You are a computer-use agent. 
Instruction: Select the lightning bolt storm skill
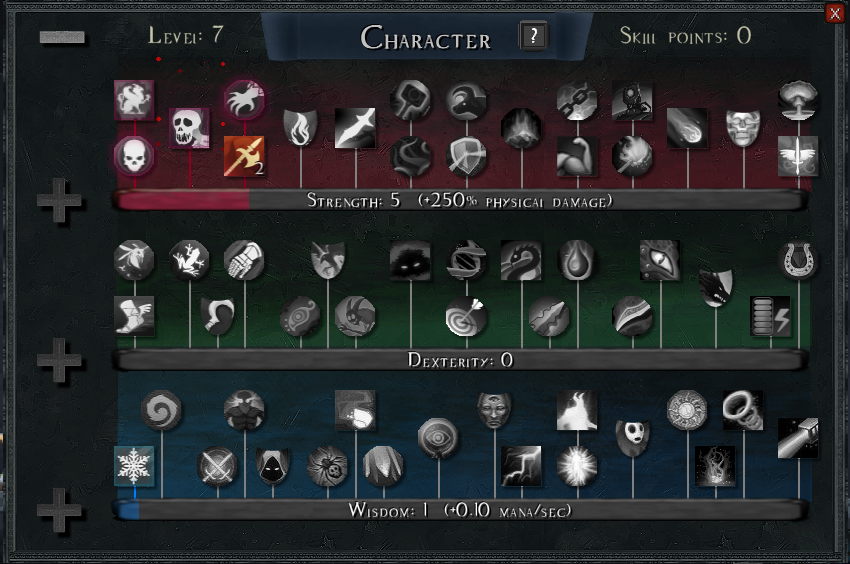tap(521, 466)
